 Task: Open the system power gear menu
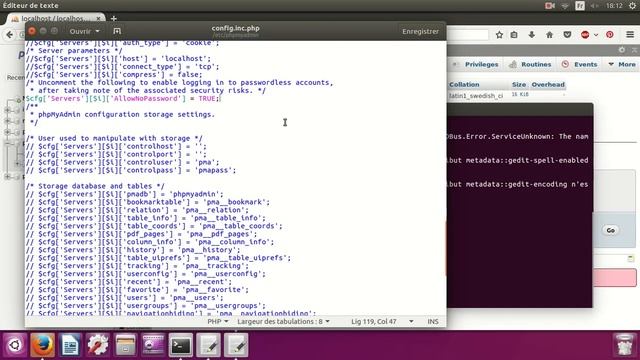click(x=632, y=6)
